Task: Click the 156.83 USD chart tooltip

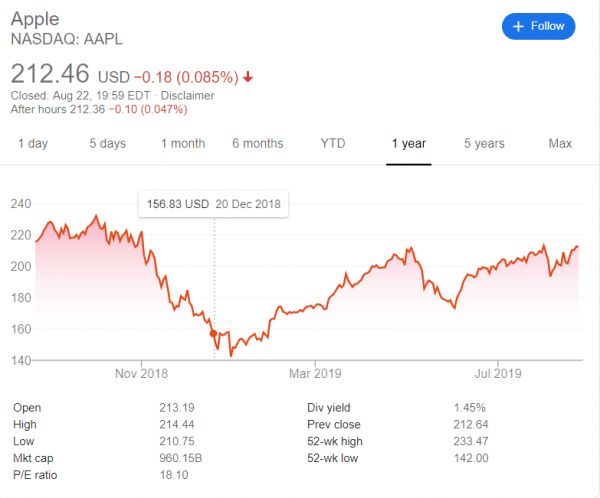Action: click(214, 204)
